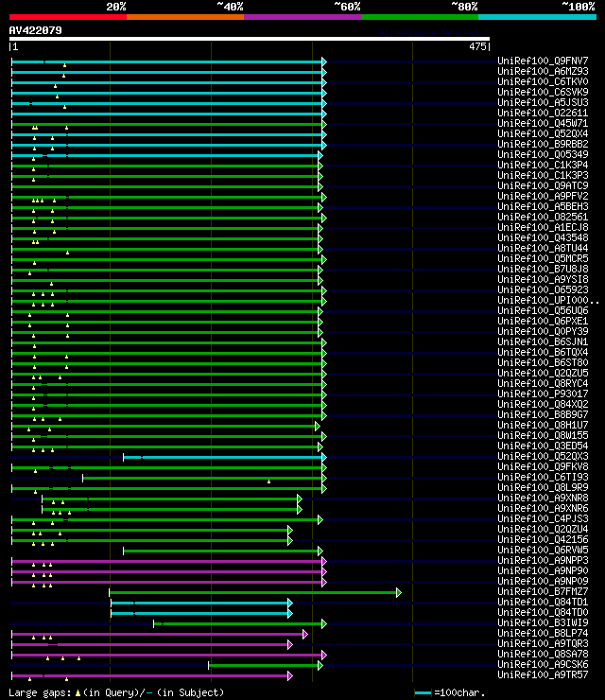The height and width of the screenshot is (700, 605).
Task: Click the yellow gap marker on the C6TI93 bar
Action: tap(268, 481)
